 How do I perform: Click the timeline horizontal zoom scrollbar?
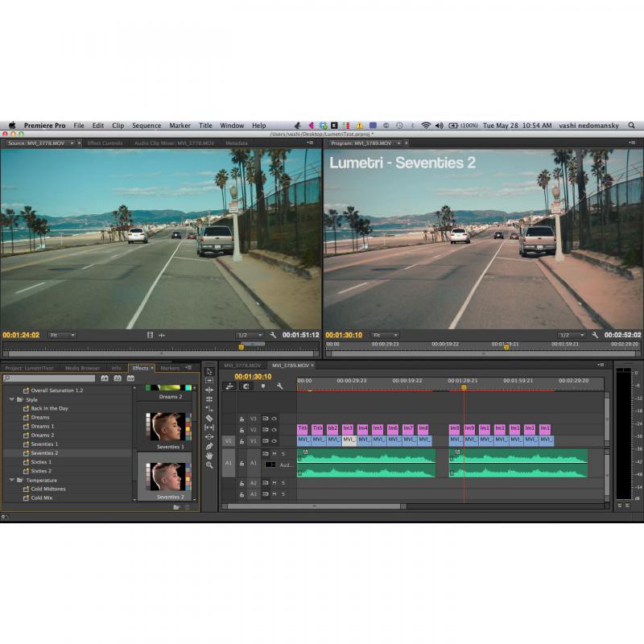[x=315, y=506]
